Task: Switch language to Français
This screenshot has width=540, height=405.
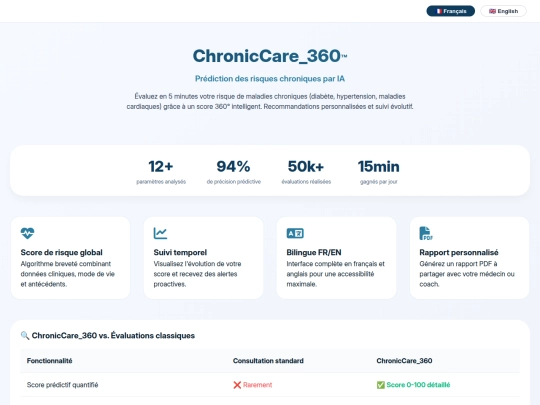Action: pyautogui.click(x=450, y=11)
